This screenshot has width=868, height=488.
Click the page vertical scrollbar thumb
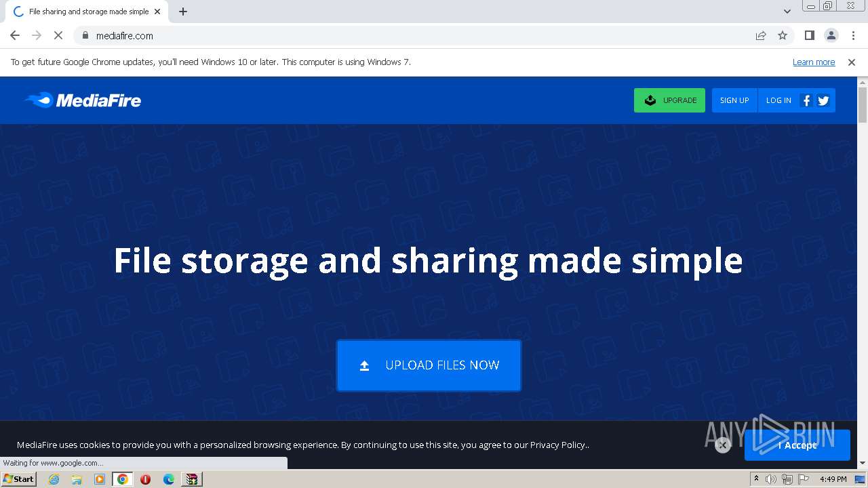coord(863,105)
